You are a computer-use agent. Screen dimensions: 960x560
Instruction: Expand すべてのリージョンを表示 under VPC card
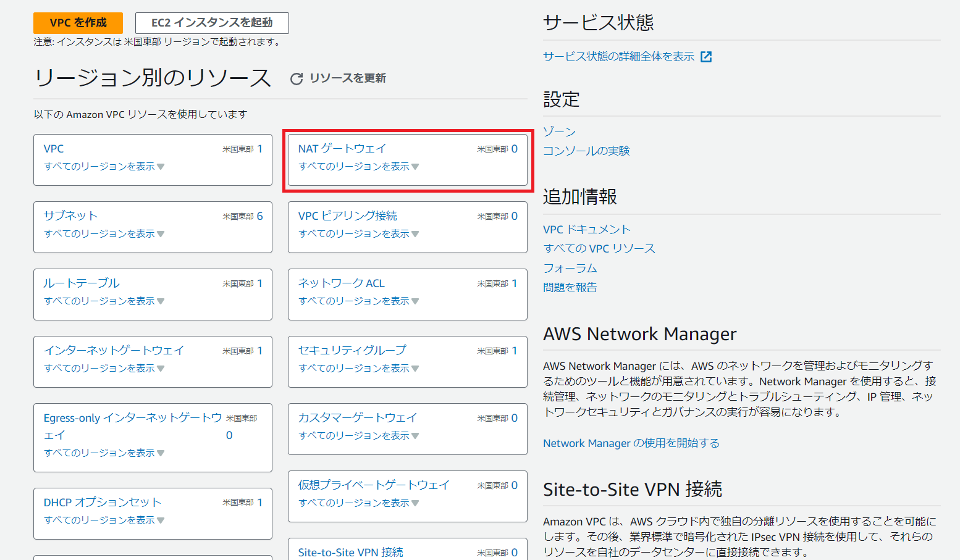pyautogui.click(x=104, y=167)
